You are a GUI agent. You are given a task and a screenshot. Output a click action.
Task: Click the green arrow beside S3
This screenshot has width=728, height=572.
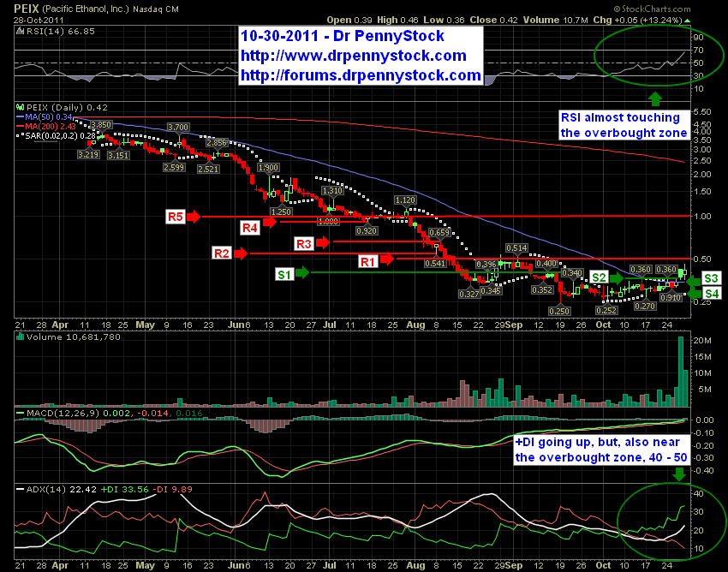[694, 282]
